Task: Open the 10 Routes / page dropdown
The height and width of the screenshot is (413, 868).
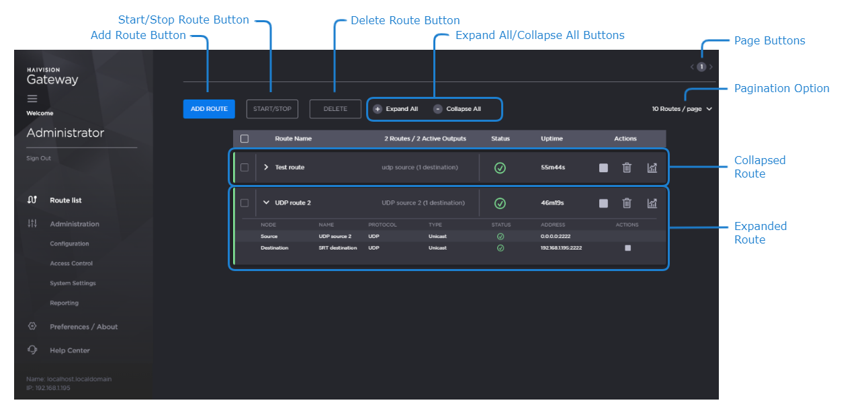Action: (x=681, y=109)
